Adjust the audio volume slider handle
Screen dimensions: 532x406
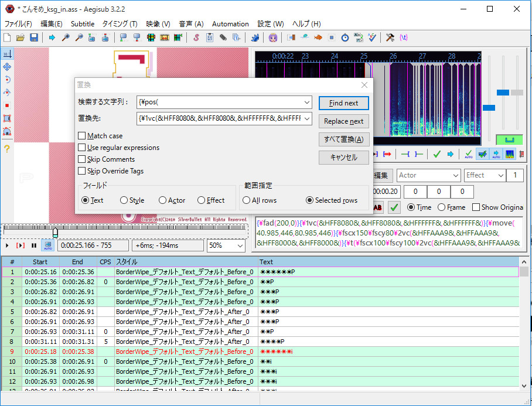[517, 93]
